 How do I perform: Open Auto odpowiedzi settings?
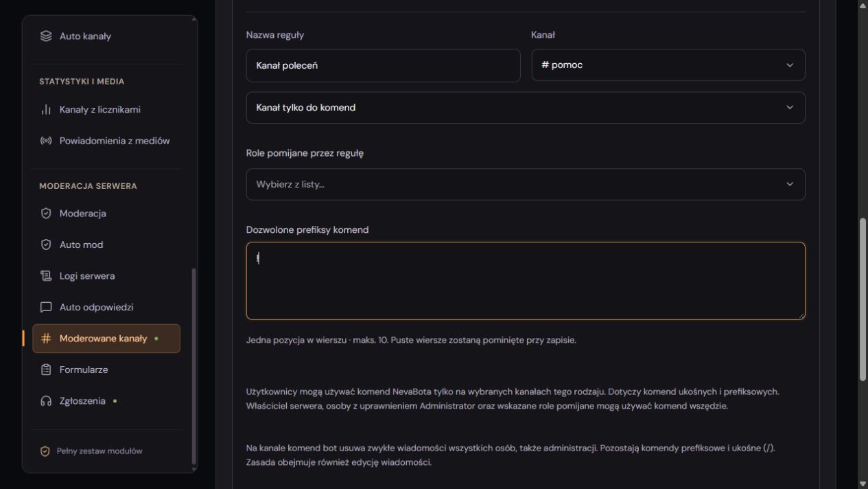point(106,307)
